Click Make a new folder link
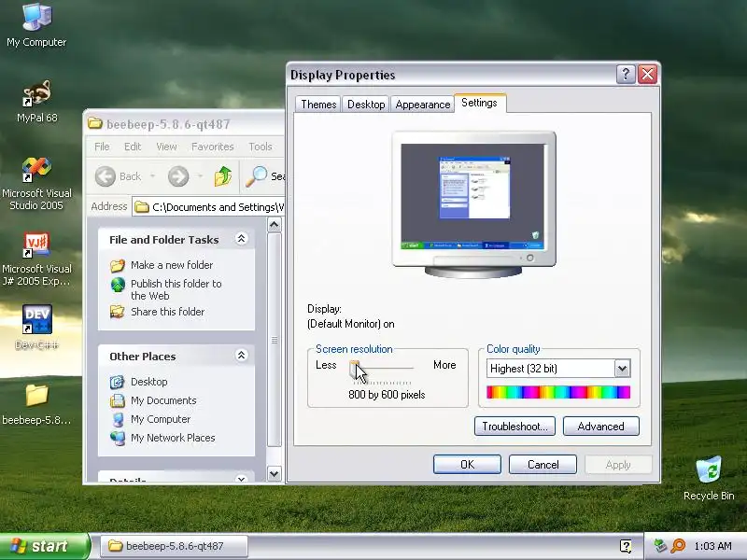 pos(172,265)
